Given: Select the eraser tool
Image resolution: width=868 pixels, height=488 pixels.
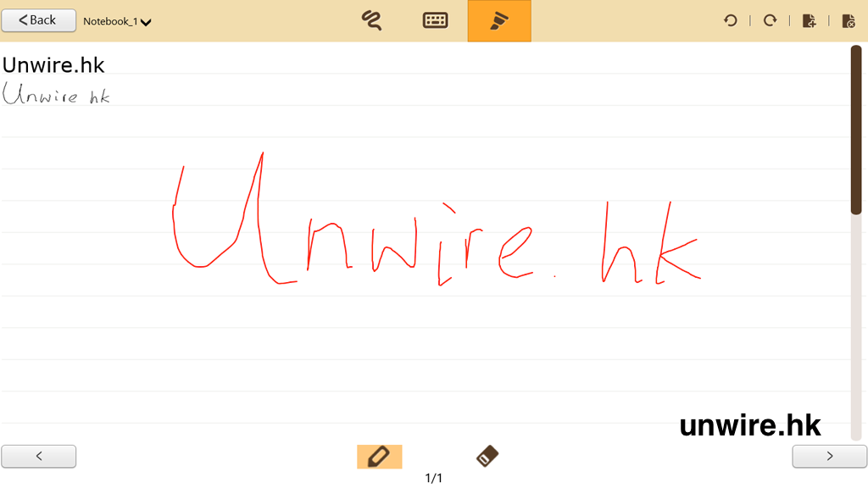Looking at the screenshot, I should [487, 457].
